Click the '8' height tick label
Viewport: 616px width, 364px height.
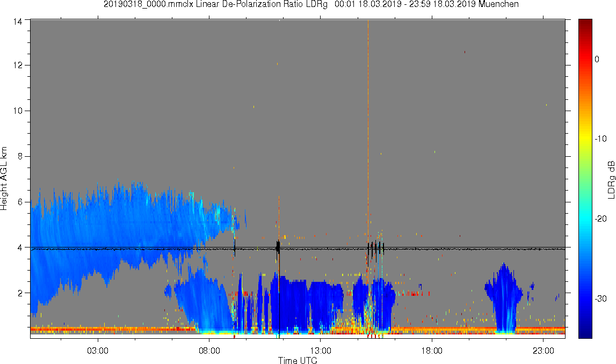20,156
